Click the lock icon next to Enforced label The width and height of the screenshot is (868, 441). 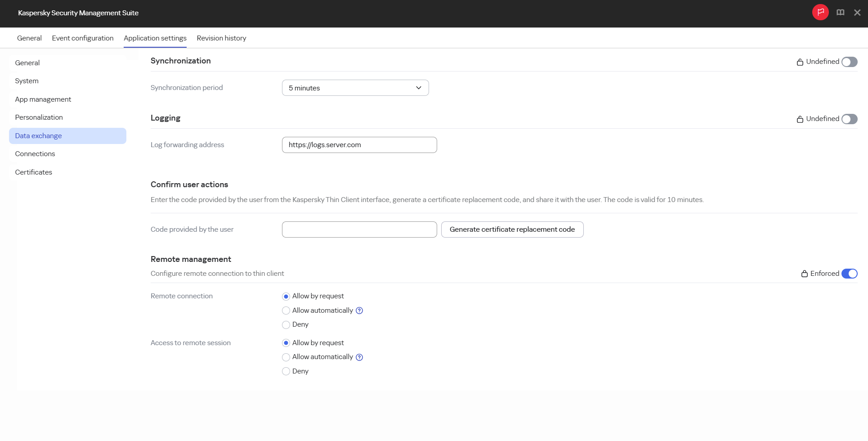804,273
